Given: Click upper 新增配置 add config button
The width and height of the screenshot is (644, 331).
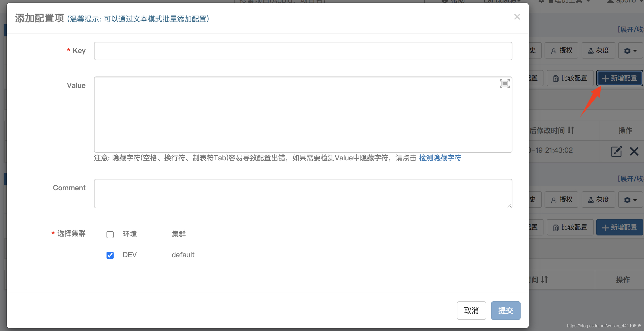Looking at the screenshot, I should [x=620, y=78].
